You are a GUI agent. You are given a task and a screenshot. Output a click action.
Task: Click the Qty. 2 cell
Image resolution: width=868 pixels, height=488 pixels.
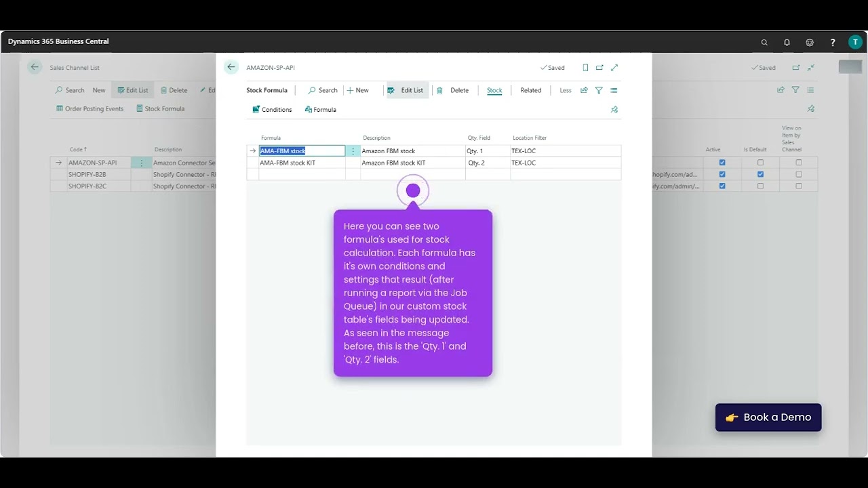coord(488,163)
